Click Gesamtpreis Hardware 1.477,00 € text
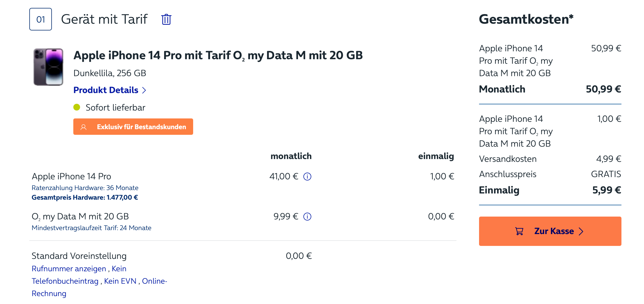Viewport: 644px width, 304px height. pyautogui.click(x=85, y=197)
